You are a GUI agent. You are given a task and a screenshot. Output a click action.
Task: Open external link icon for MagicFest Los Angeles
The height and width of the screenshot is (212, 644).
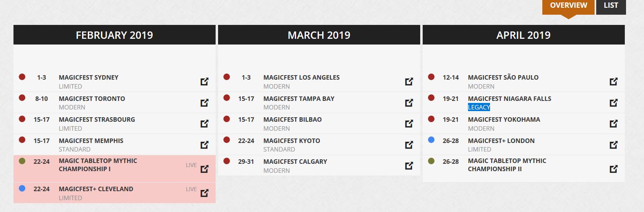pos(409,82)
